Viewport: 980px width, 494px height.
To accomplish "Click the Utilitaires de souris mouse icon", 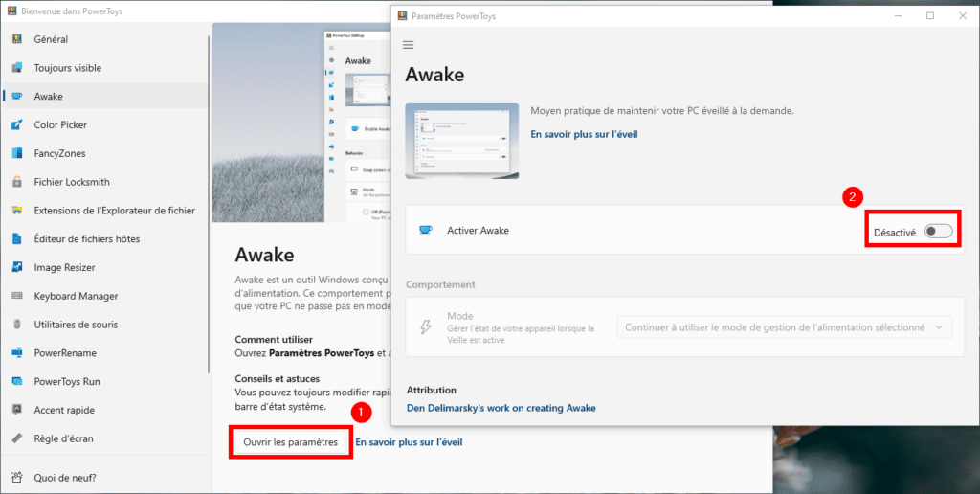I will (17, 325).
